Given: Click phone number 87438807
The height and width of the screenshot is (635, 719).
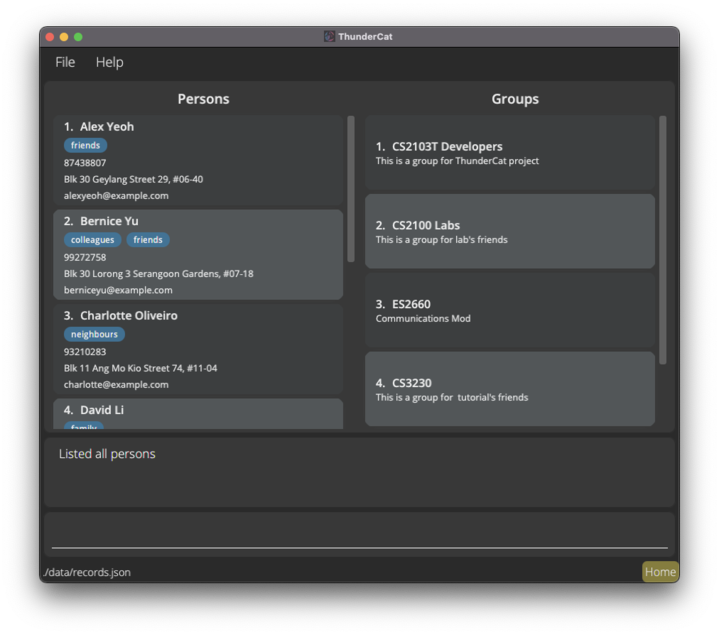Looking at the screenshot, I should click(x=85, y=163).
